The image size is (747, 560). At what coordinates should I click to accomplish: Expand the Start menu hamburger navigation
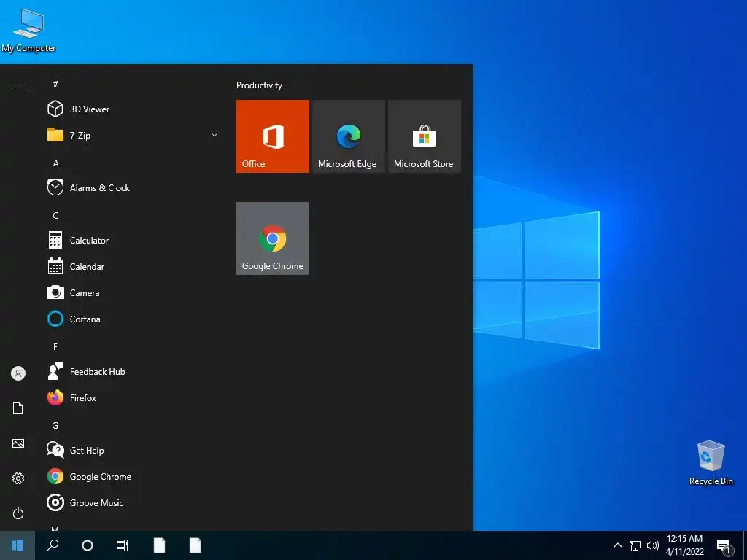[18, 85]
